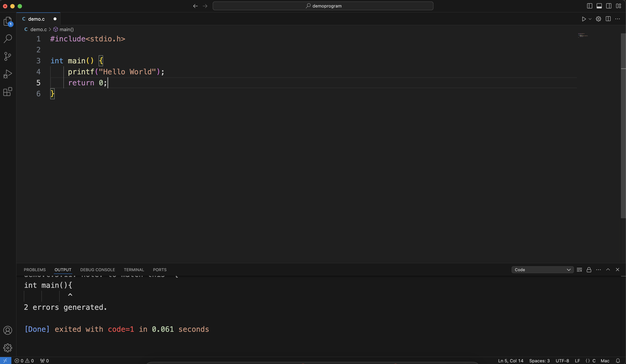Maximize the panel with chevron up
626x364 pixels.
pos(608,270)
